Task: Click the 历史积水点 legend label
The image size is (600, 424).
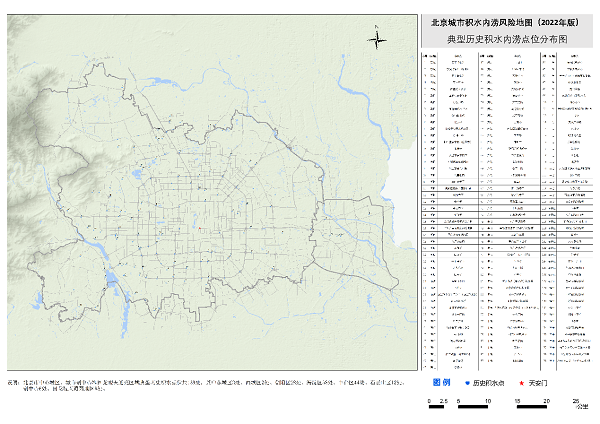Action: pyautogui.click(x=487, y=382)
